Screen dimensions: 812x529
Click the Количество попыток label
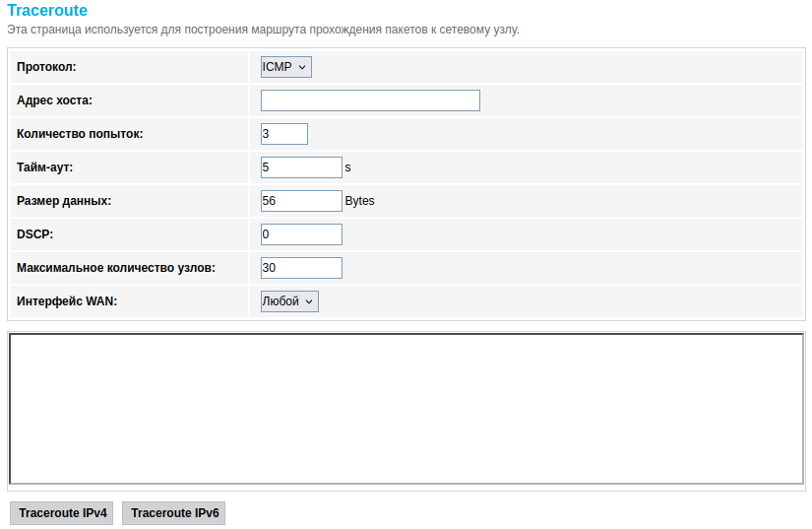point(80,134)
